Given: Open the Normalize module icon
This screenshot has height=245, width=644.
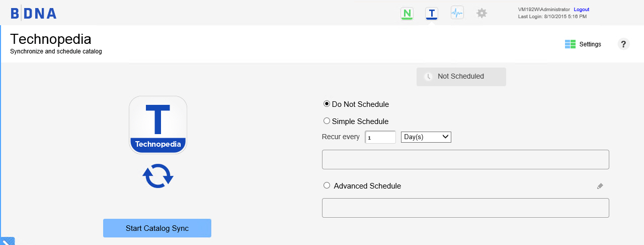Looking at the screenshot, I should (x=407, y=14).
